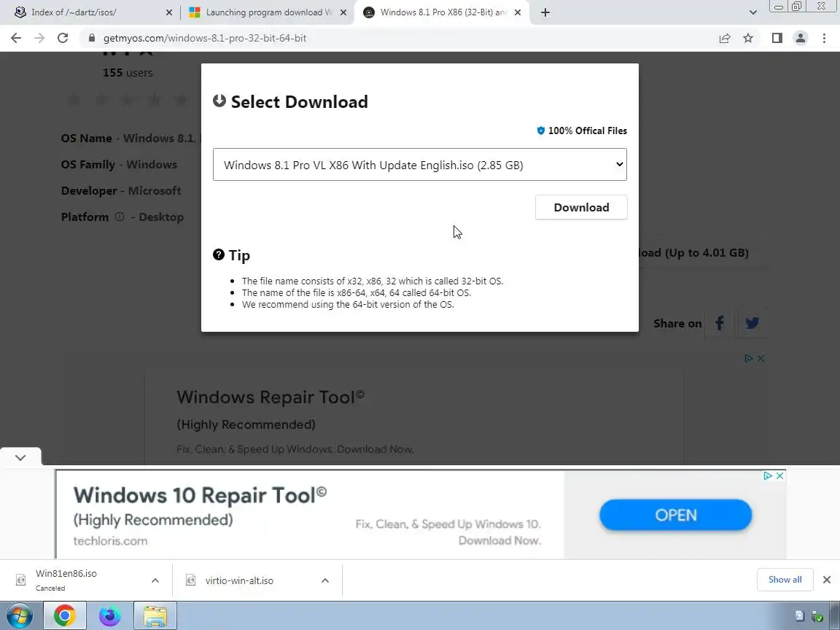Launch Firefox from the taskbar
The height and width of the screenshot is (630, 840).
pos(110,616)
